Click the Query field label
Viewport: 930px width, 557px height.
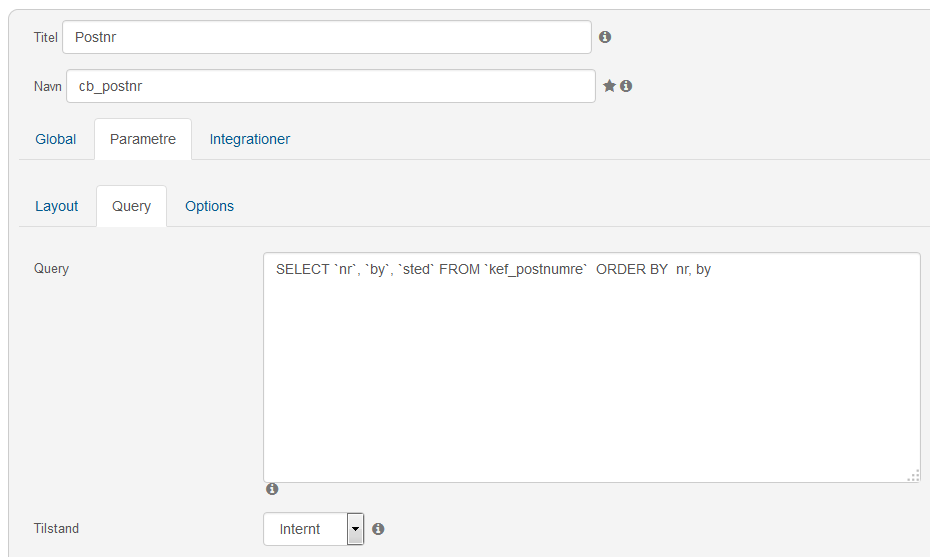(x=52, y=269)
